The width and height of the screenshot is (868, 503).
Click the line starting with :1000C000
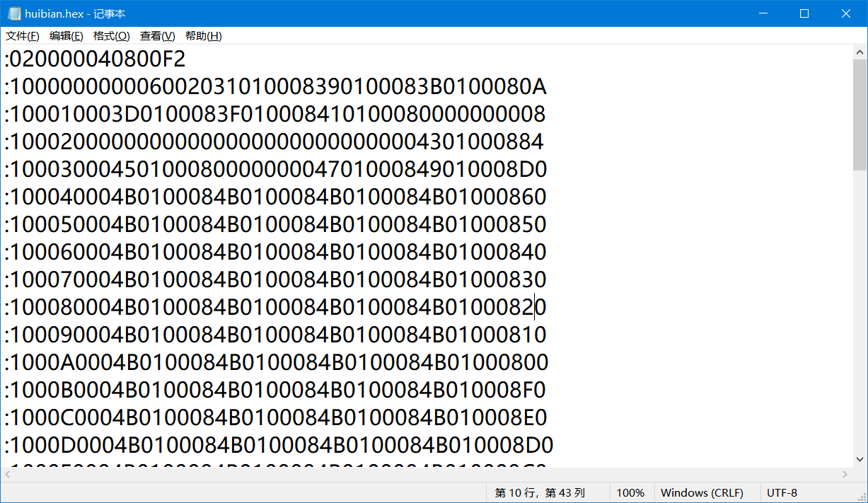point(276,417)
